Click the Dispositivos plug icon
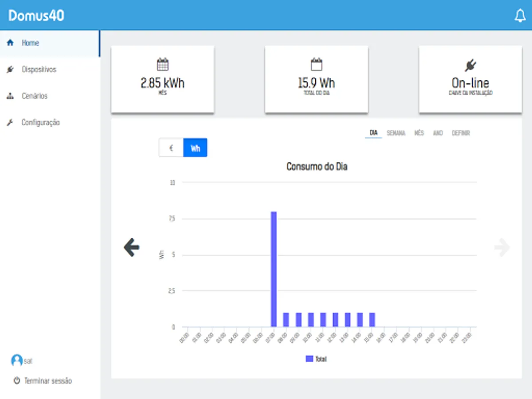Viewport: 532px width, 399px height. [x=11, y=70]
